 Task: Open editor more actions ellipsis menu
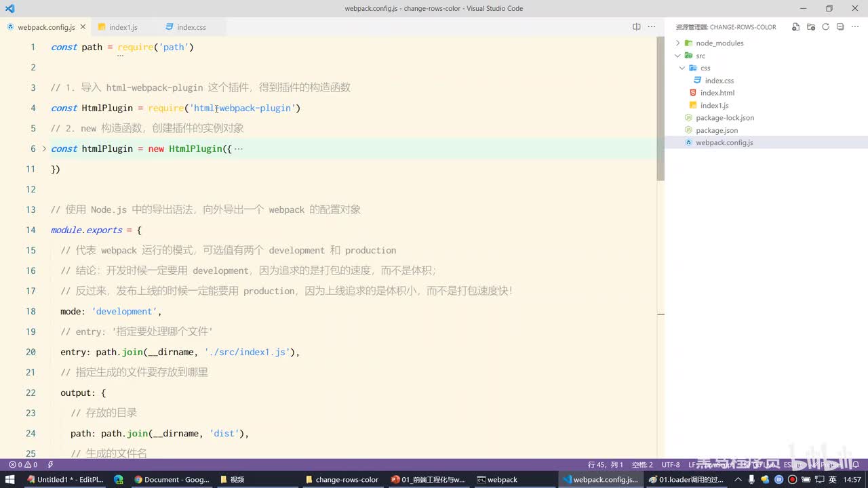(652, 27)
